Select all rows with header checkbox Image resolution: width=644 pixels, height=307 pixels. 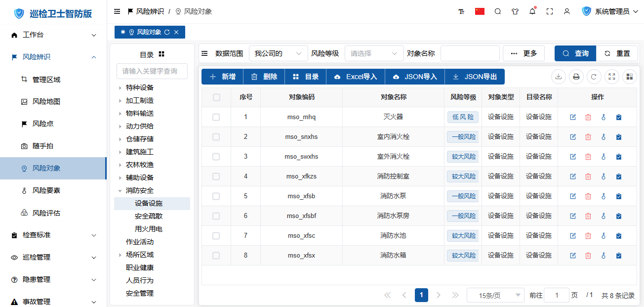(216, 97)
